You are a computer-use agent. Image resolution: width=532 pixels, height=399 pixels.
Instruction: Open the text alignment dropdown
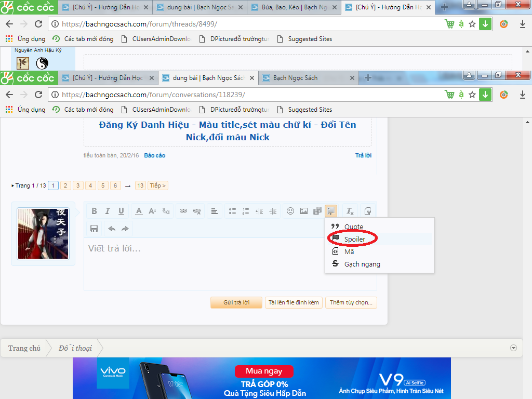coord(214,211)
